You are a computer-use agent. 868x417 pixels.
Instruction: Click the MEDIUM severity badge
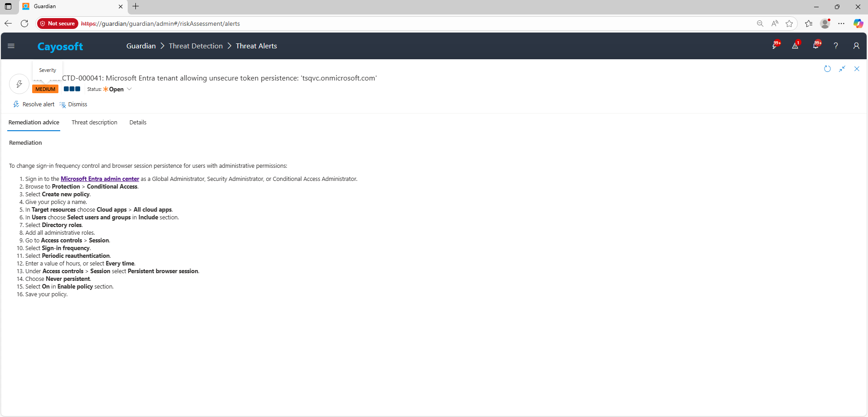[45, 89]
